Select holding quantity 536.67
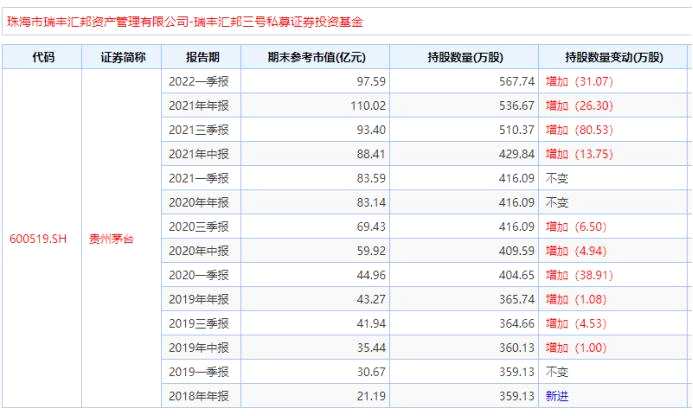The height and width of the screenshot is (416, 693). [517, 106]
